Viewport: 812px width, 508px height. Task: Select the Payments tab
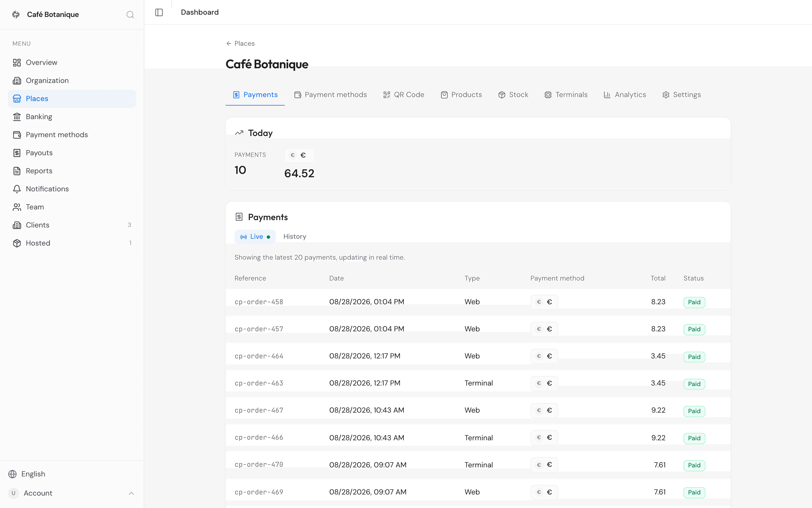(255, 95)
